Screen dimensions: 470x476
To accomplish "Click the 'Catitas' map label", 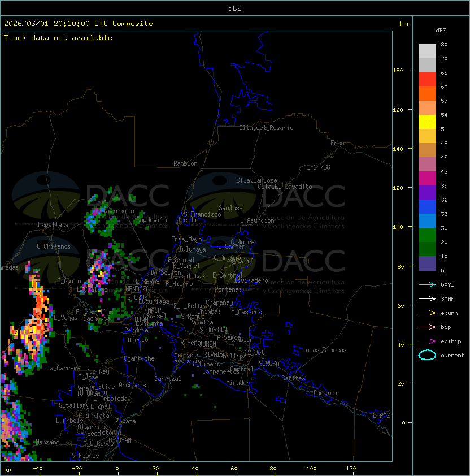I will (293, 379).
